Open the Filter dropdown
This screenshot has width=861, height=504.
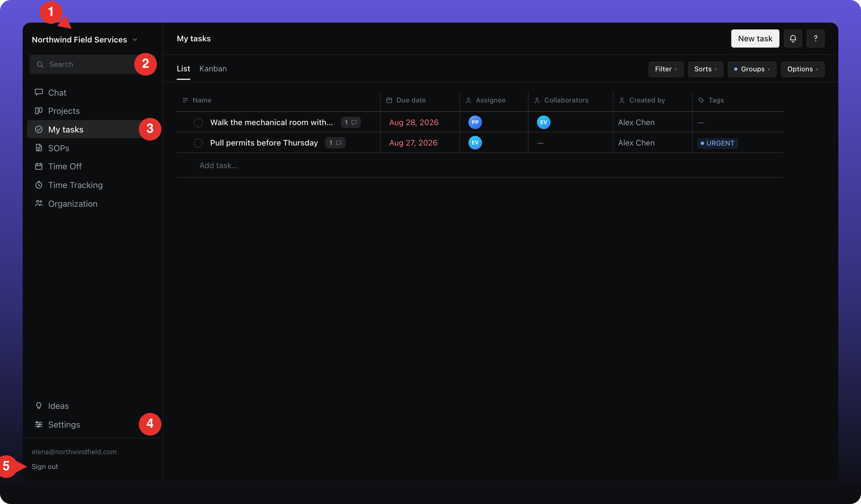pos(666,69)
